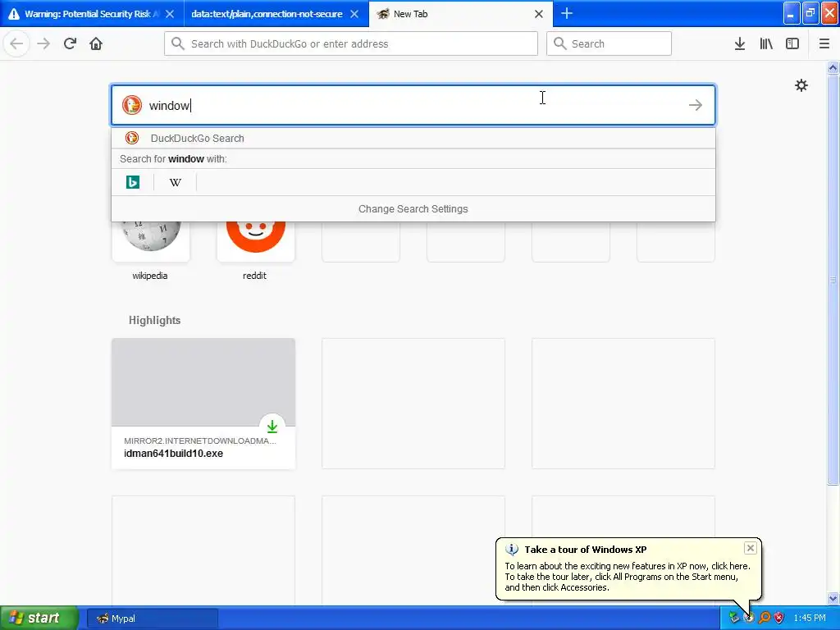This screenshot has width=840, height=630.
Task: Open Change Search Settings
Action: [x=413, y=209]
